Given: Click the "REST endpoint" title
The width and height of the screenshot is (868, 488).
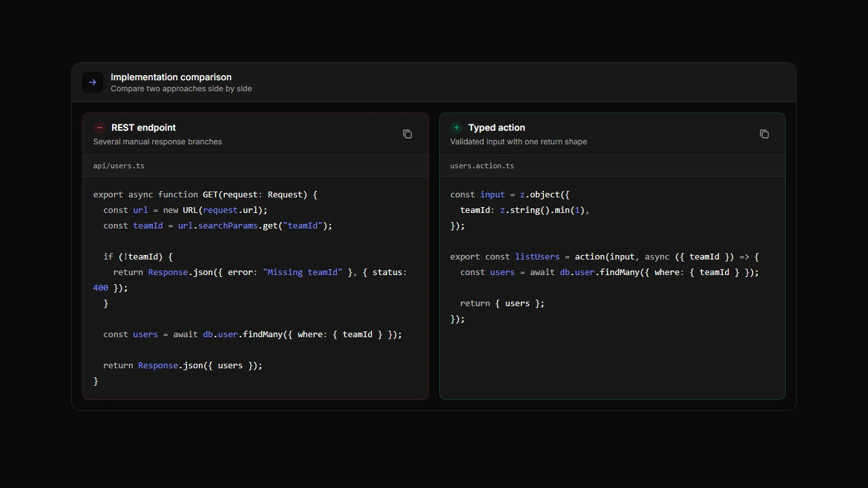Looking at the screenshot, I should coord(143,128).
